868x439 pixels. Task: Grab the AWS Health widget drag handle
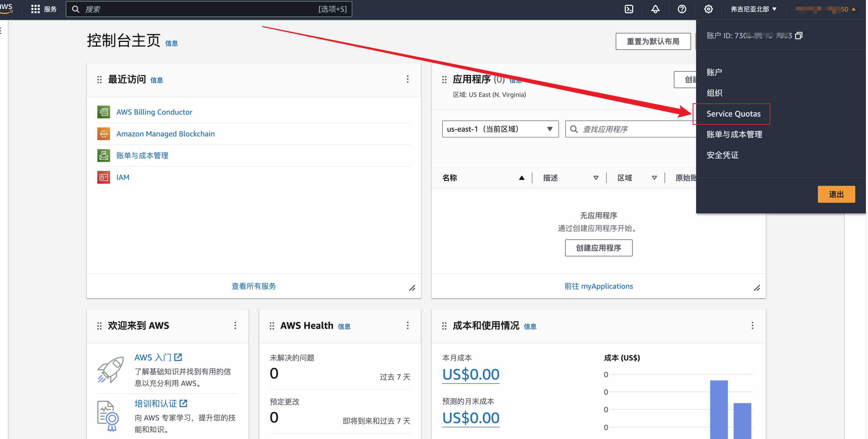272,326
